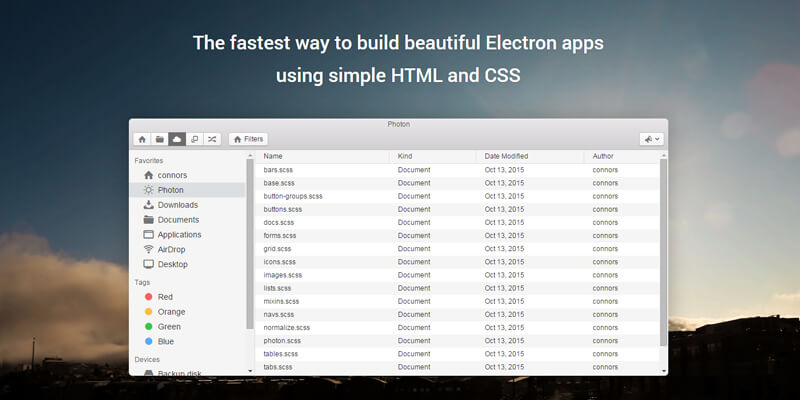Select the Red tag color dot
Viewport: 800px width, 400px height.
(148, 297)
